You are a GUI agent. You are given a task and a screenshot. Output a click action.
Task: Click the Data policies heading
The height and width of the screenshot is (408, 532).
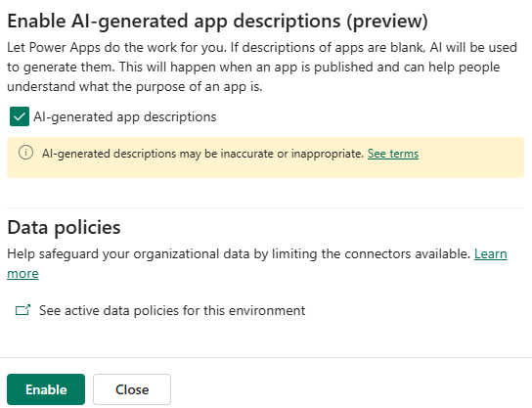pyautogui.click(x=64, y=227)
